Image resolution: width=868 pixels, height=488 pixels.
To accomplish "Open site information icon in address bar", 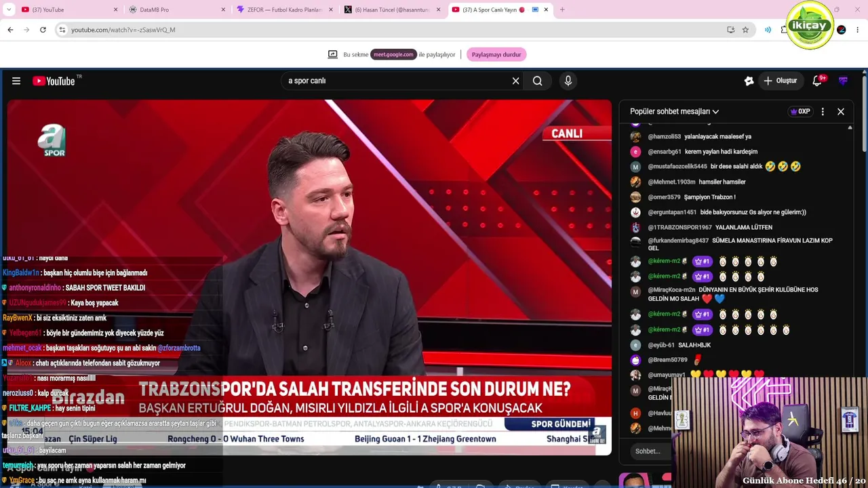I will click(62, 30).
